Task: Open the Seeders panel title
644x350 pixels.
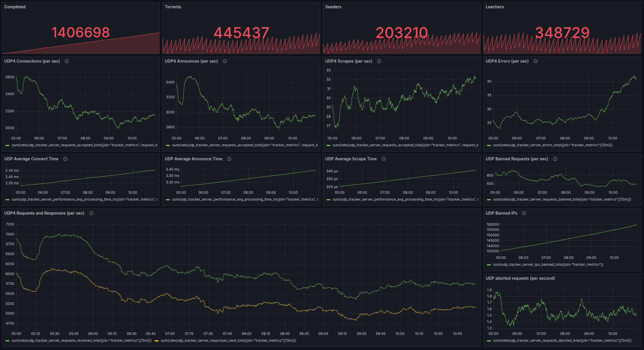Action: 333,7
